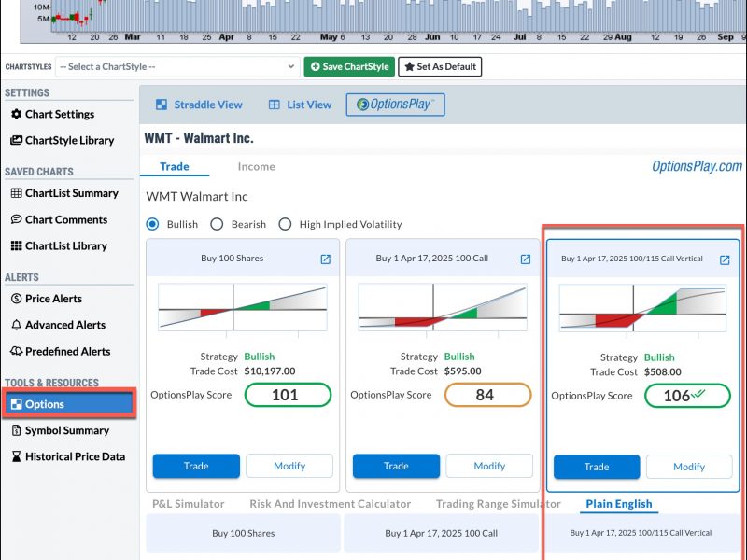Open Risk And Investment Calculator tab
747x560 pixels.
(331, 504)
